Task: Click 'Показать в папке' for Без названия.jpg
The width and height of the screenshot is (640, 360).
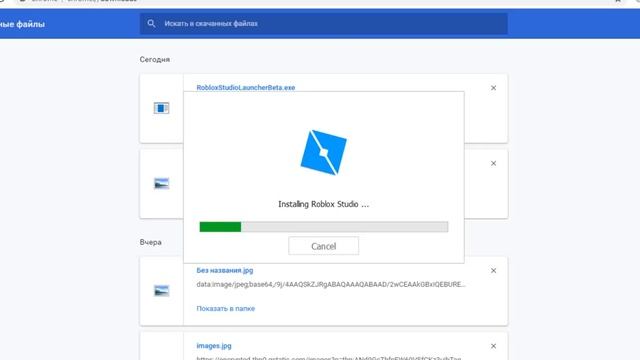Action: (225, 309)
